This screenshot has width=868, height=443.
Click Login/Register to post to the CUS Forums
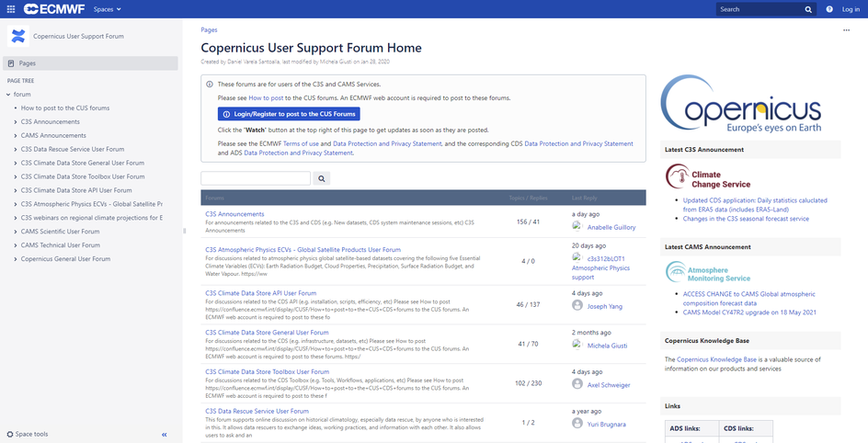(289, 114)
